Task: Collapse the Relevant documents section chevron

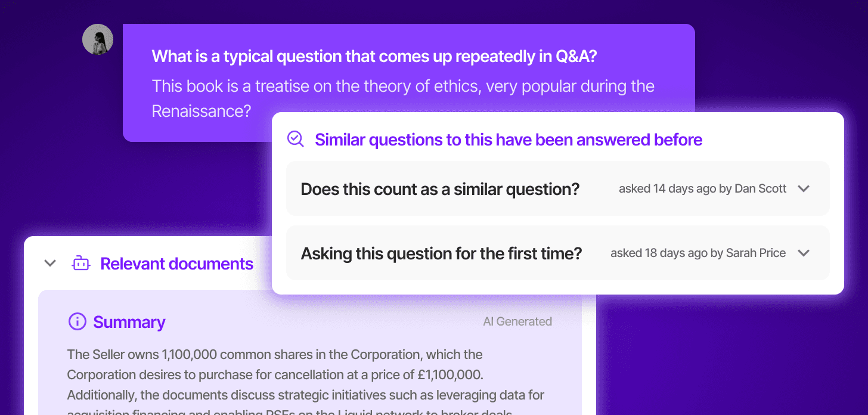Action: (x=51, y=263)
